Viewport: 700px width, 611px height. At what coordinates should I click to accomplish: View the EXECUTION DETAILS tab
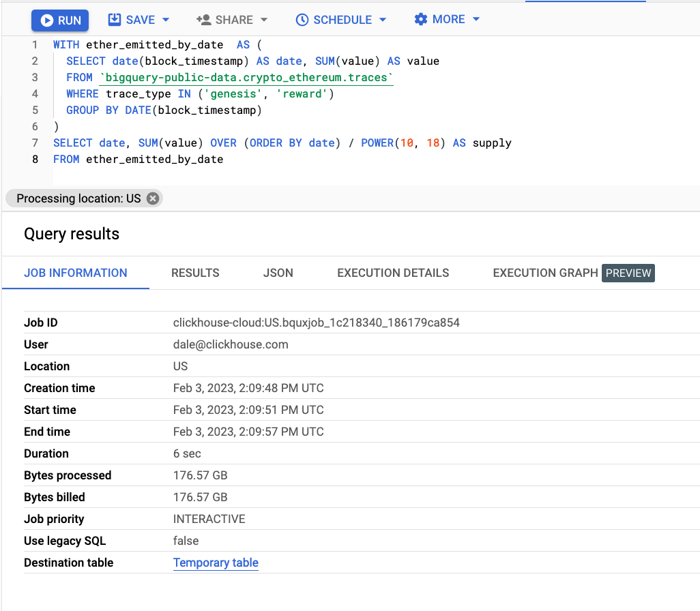coord(393,273)
